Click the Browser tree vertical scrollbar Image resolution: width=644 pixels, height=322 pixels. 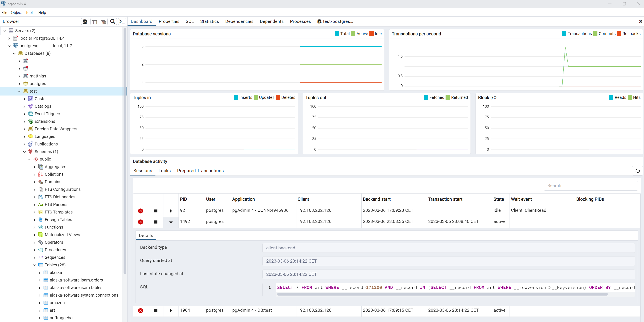(x=125, y=151)
